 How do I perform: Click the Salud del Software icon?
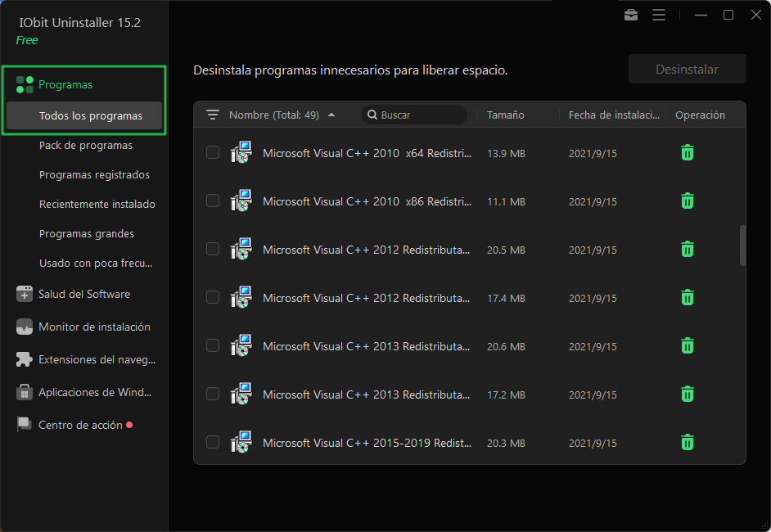pyautogui.click(x=25, y=294)
